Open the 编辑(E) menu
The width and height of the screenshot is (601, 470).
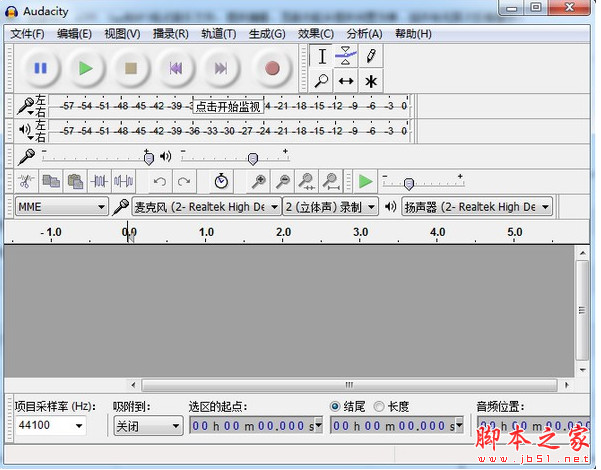[x=74, y=34]
